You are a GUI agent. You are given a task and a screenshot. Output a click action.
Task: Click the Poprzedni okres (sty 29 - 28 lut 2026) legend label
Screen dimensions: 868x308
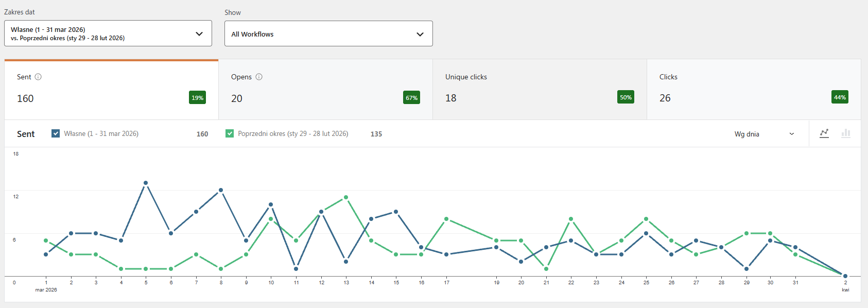click(293, 133)
